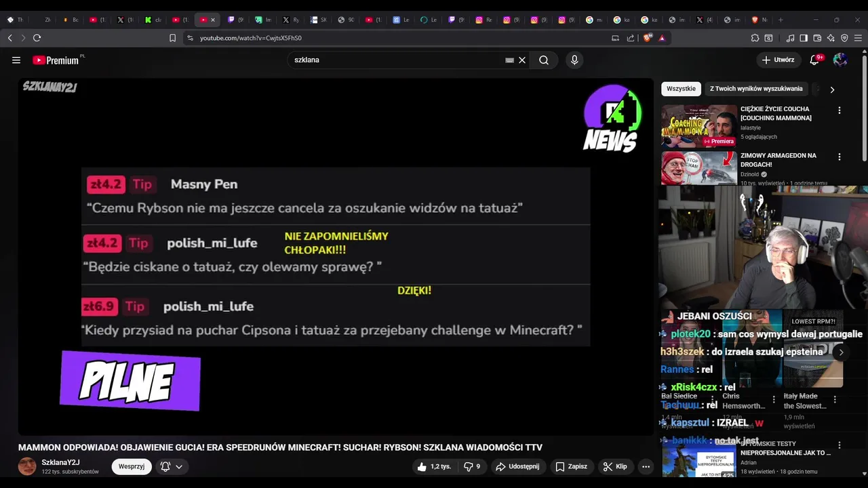This screenshot has height=488, width=868.
Task: Open options for ZIMOWY ARMAGEDON video
Action: tap(840, 157)
